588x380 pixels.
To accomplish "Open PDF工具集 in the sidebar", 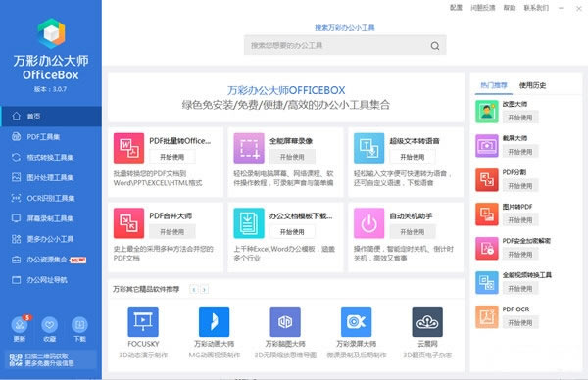I will click(x=51, y=137).
